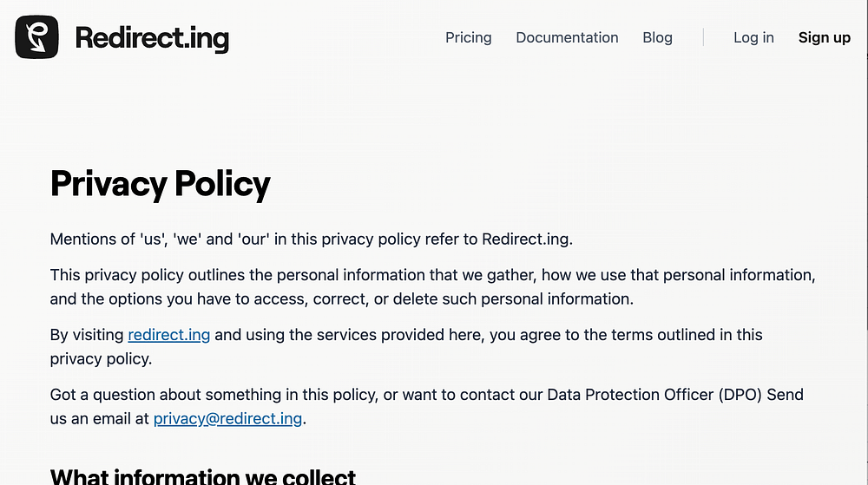Image resolution: width=868 pixels, height=485 pixels.
Task: Open the Blog nav item
Action: pyautogui.click(x=657, y=37)
